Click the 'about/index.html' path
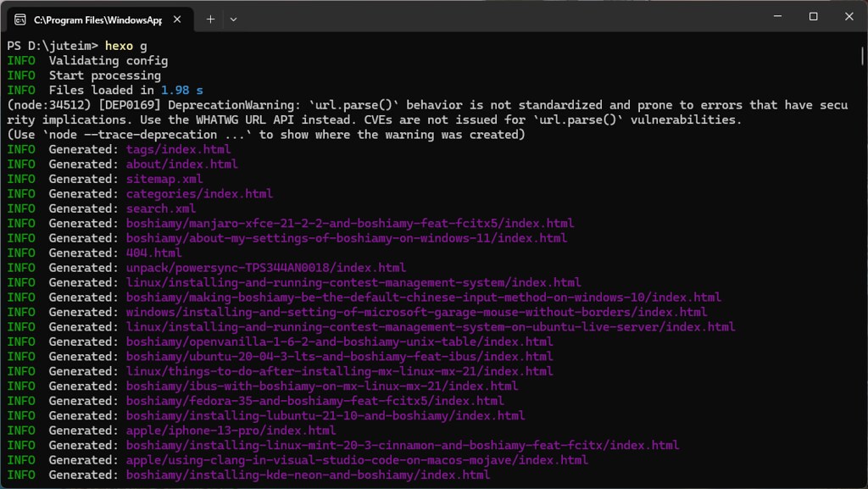 click(181, 164)
